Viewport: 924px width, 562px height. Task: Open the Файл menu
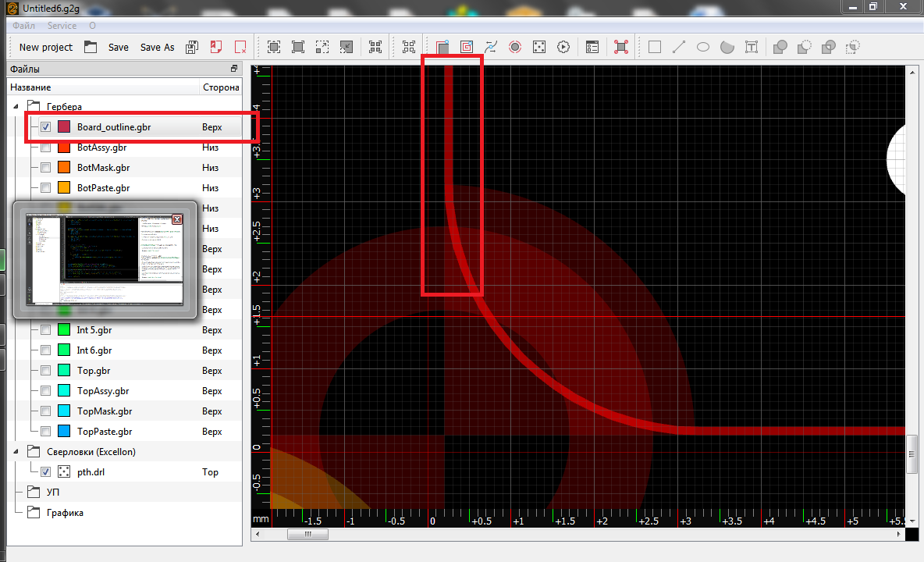click(x=23, y=26)
